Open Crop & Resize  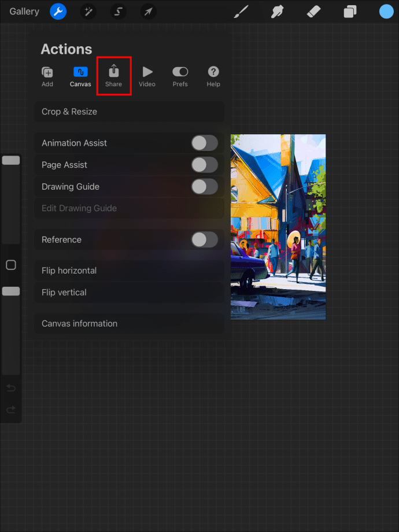[130, 112]
